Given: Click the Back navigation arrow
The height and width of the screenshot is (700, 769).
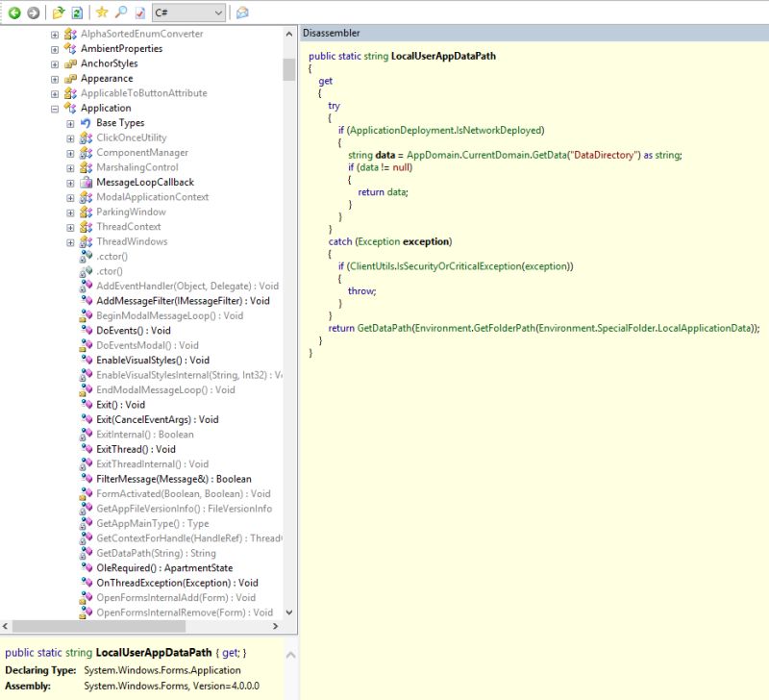Looking at the screenshot, I should pyautogui.click(x=15, y=12).
